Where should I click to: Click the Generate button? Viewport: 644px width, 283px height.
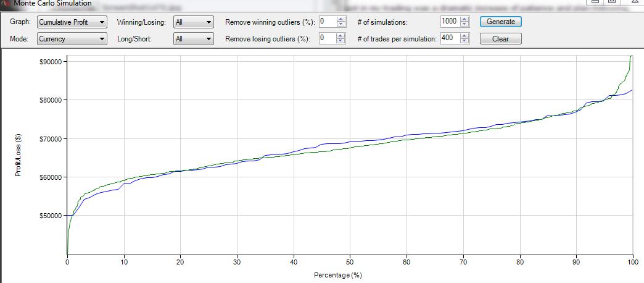point(501,22)
